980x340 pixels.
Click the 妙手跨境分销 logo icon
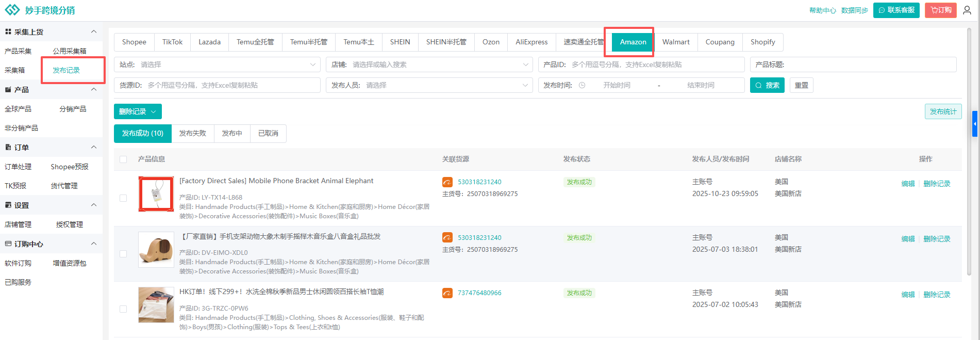pos(12,10)
